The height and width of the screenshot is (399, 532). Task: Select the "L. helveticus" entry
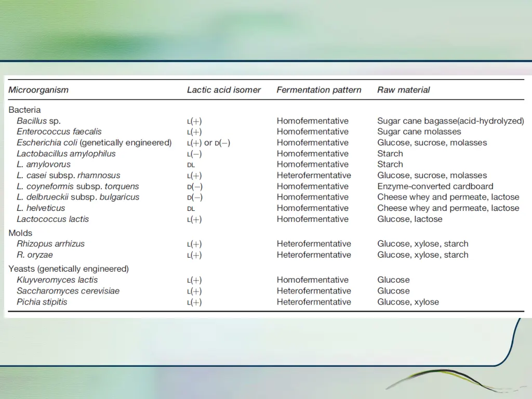click(41, 208)
